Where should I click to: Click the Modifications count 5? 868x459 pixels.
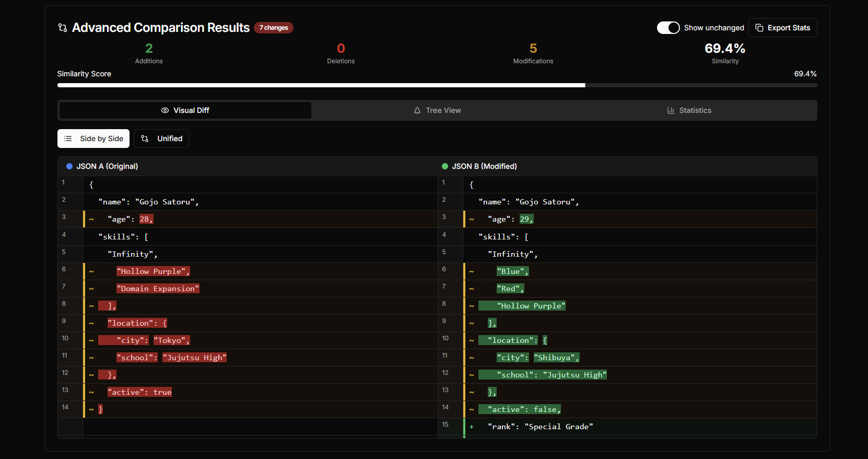point(533,49)
